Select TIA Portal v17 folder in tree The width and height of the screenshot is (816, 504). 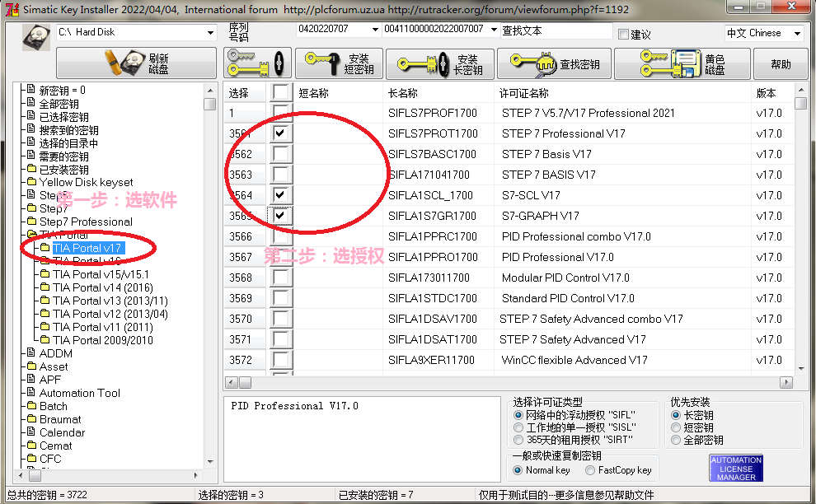[x=87, y=248]
